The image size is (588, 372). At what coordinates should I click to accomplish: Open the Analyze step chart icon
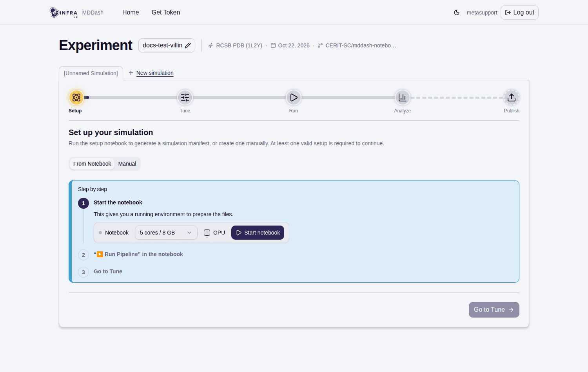(403, 98)
